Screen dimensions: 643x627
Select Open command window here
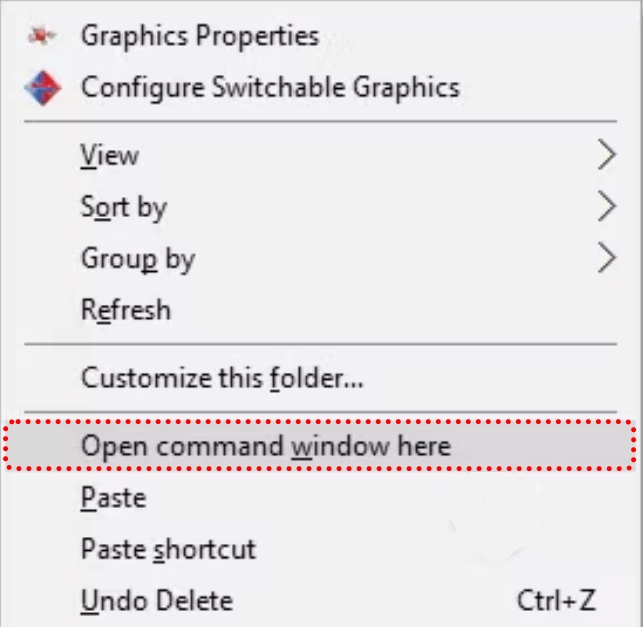pyautogui.click(x=266, y=445)
